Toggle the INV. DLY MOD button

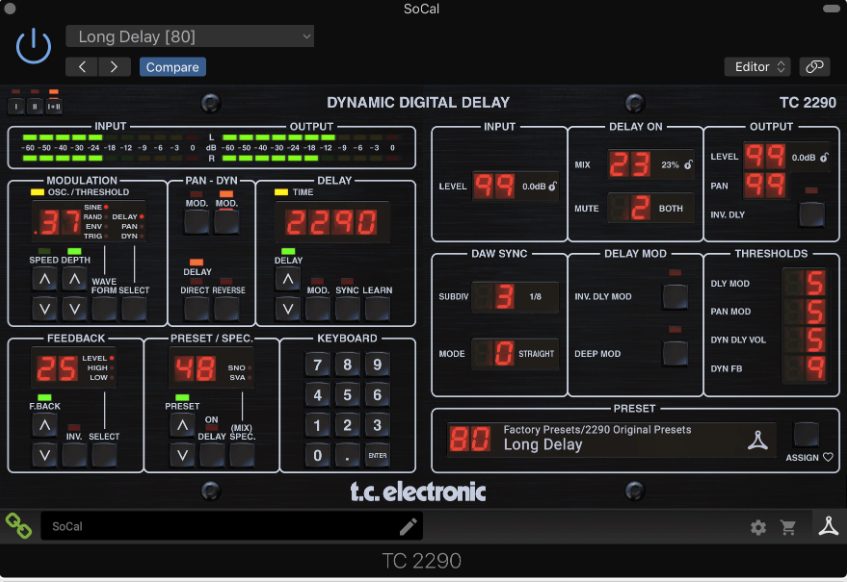675,296
